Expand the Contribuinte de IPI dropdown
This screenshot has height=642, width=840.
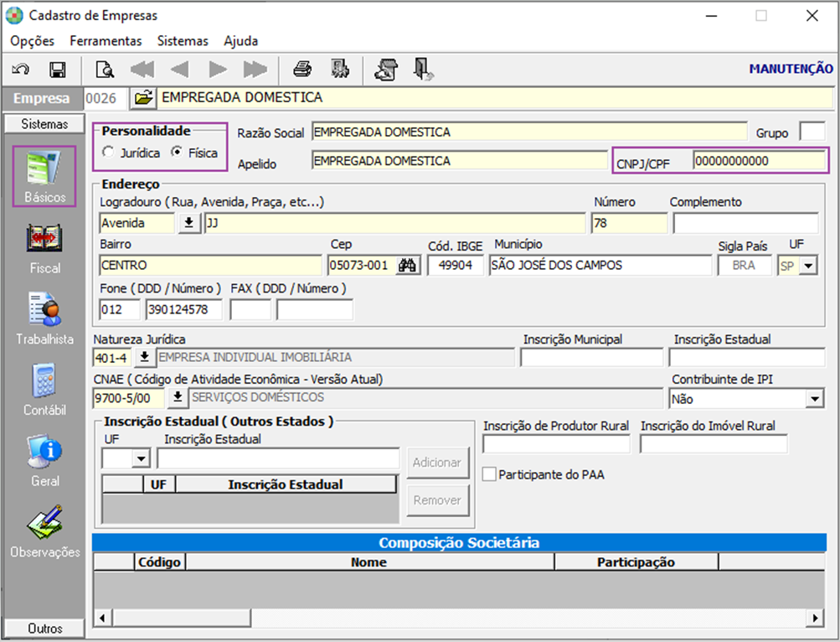click(x=815, y=399)
